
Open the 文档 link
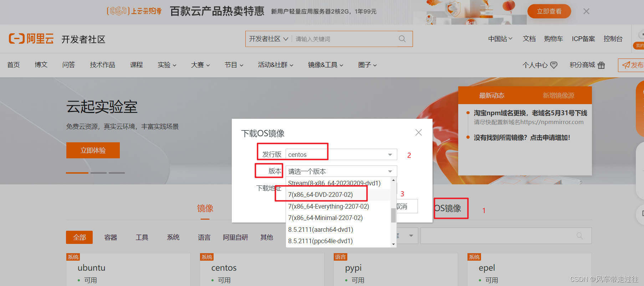[x=529, y=39]
